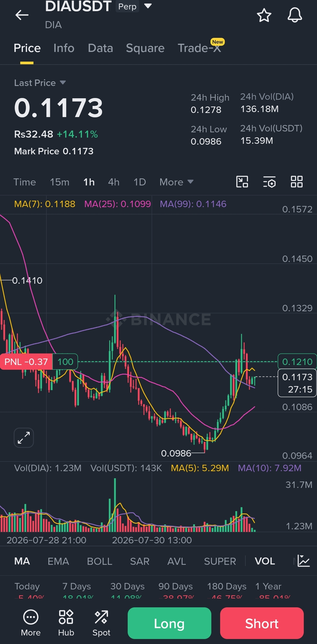Switch to Spot trading icon

pos(101,623)
